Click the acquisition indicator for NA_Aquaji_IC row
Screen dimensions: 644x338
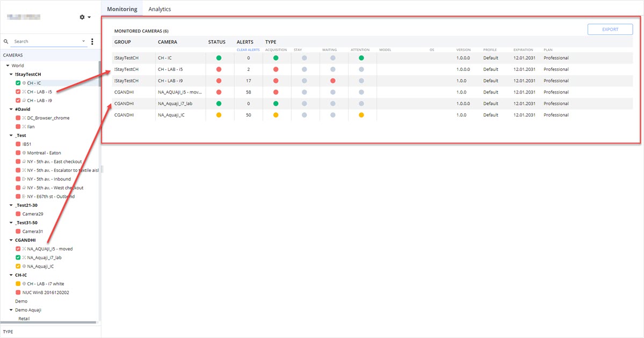pos(276,115)
